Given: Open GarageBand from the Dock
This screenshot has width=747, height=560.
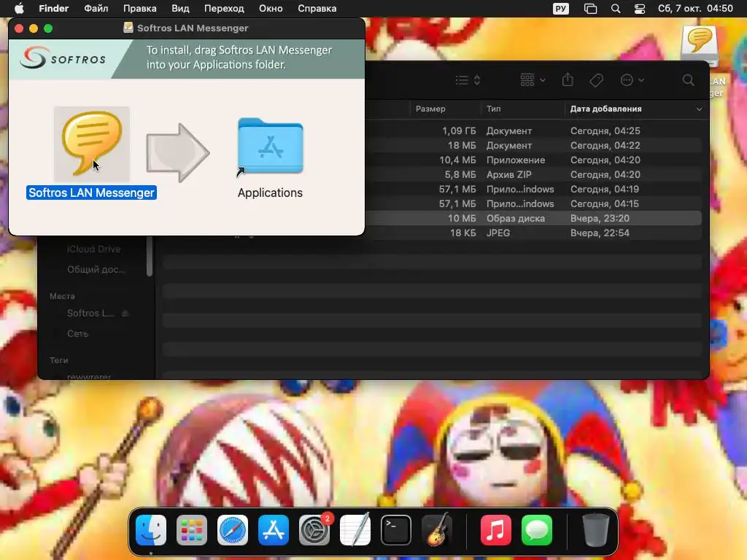Looking at the screenshot, I should 437,530.
